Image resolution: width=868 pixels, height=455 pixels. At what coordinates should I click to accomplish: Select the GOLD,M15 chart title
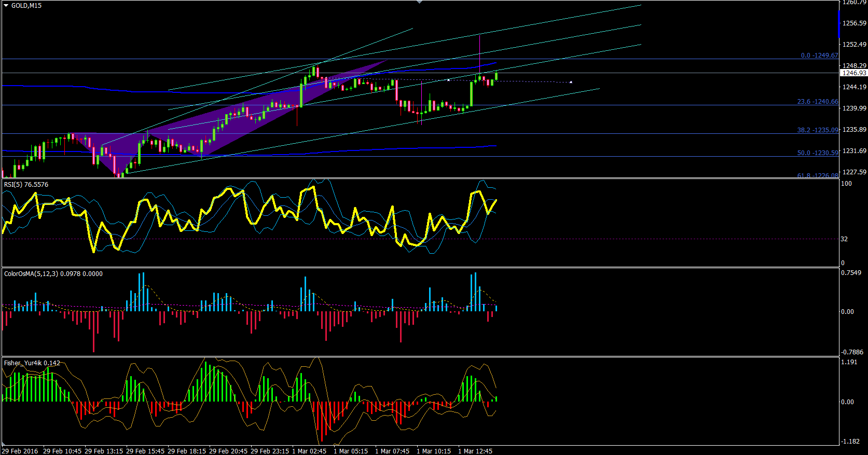point(26,5)
